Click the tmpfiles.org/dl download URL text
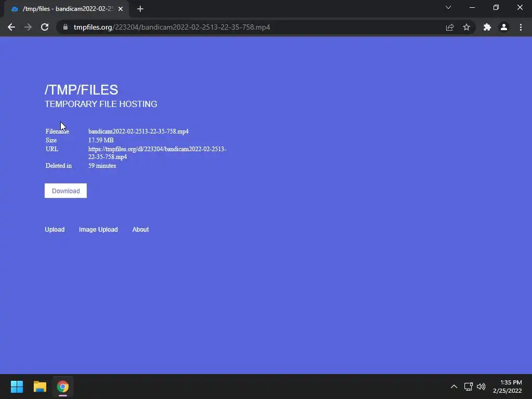Image resolution: width=532 pixels, height=399 pixels. (x=157, y=153)
